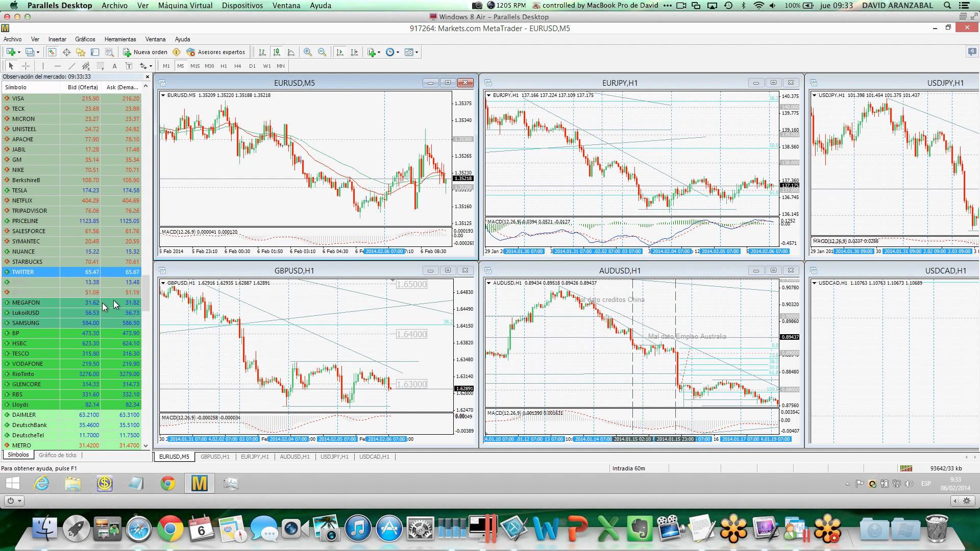Open the indicators list dropdown arrow
This screenshot has width=980, height=551.
[378, 52]
